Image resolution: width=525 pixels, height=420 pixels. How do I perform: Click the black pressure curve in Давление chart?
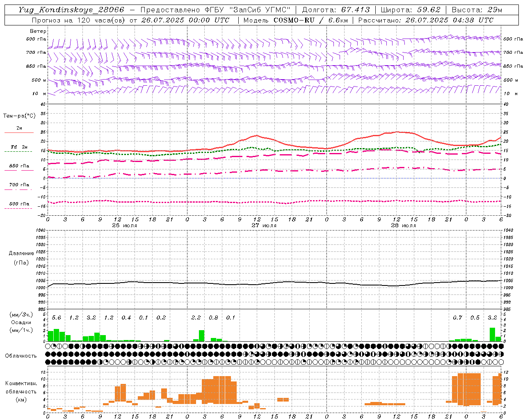pos(275,283)
